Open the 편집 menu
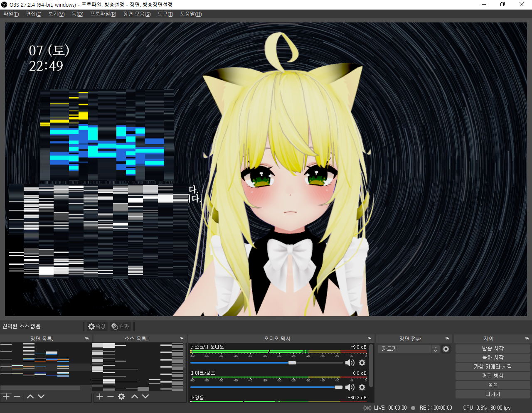Image resolution: width=532 pixels, height=413 pixels. [x=34, y=14]
